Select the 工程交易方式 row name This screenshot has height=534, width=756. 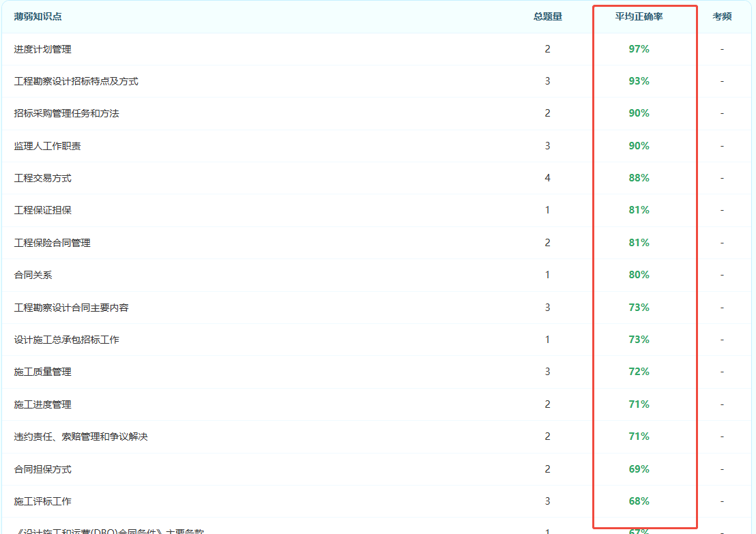(42, 178)
